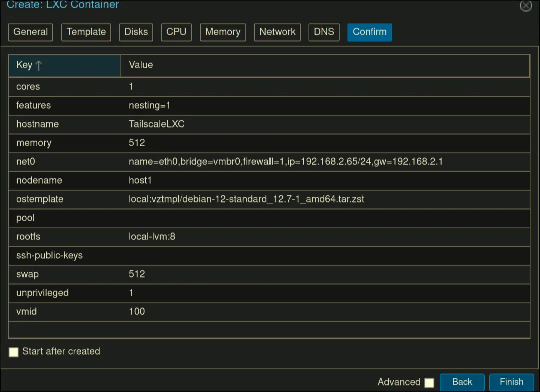Click the Back button

tap(462, 382)
